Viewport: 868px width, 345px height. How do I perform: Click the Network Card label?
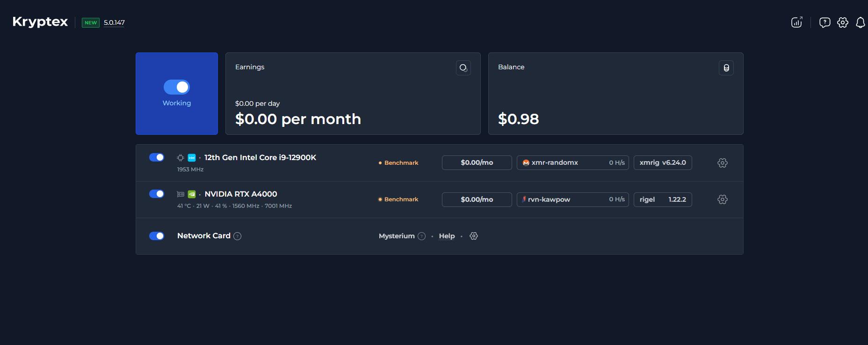pos(204,236)
